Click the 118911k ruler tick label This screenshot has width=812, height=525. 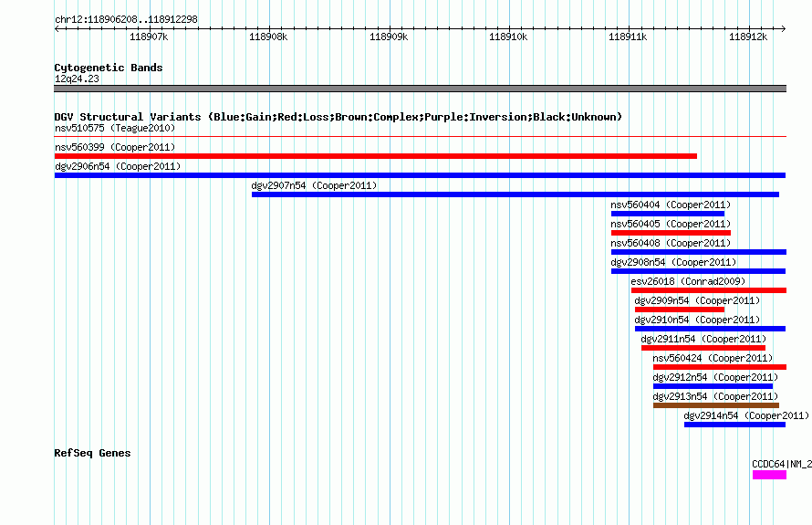[628, 37]
